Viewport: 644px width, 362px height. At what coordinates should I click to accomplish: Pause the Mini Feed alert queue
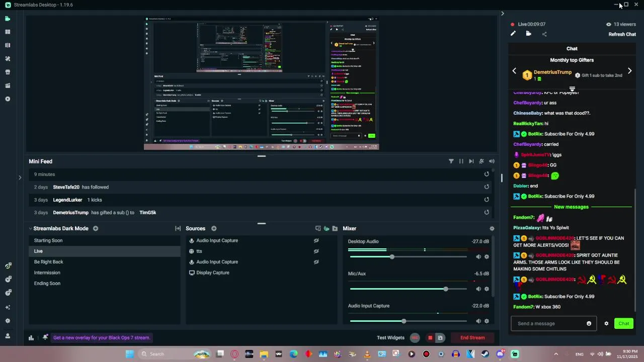461,161
